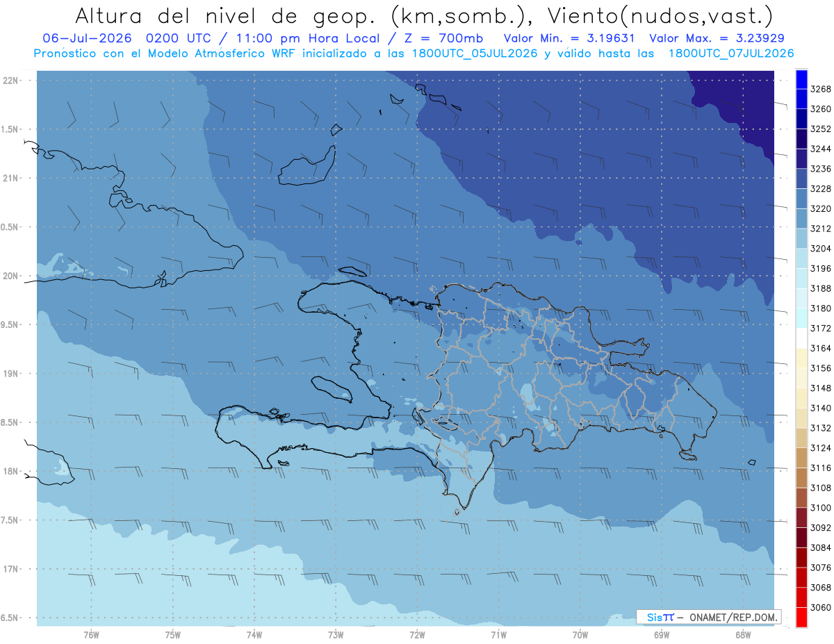The width and height of the screenshot is (834, 644).
Task: Click the 17N latitude axis label
Action: click(x=12, y=569)
